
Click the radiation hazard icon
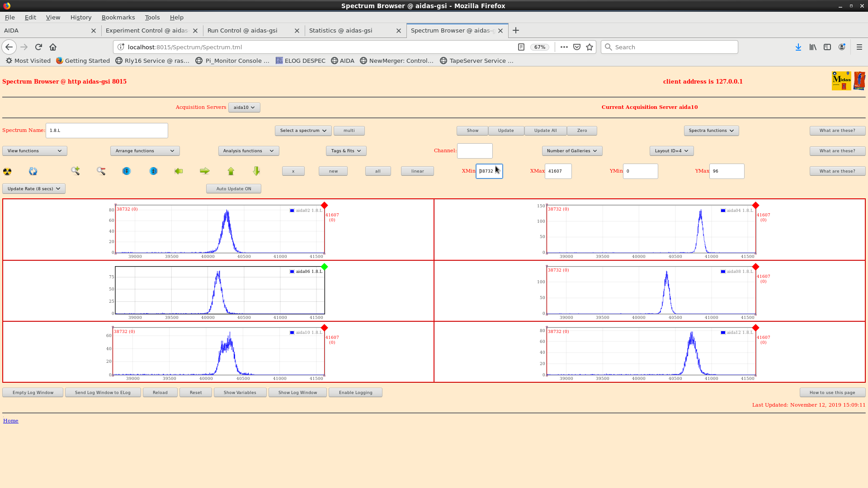click(x=7, y=171)
